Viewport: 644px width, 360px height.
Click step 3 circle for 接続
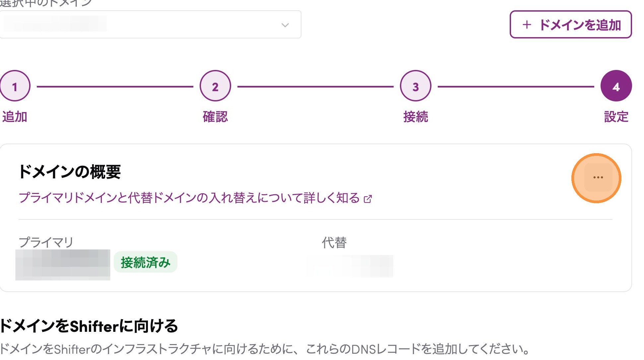416,86
